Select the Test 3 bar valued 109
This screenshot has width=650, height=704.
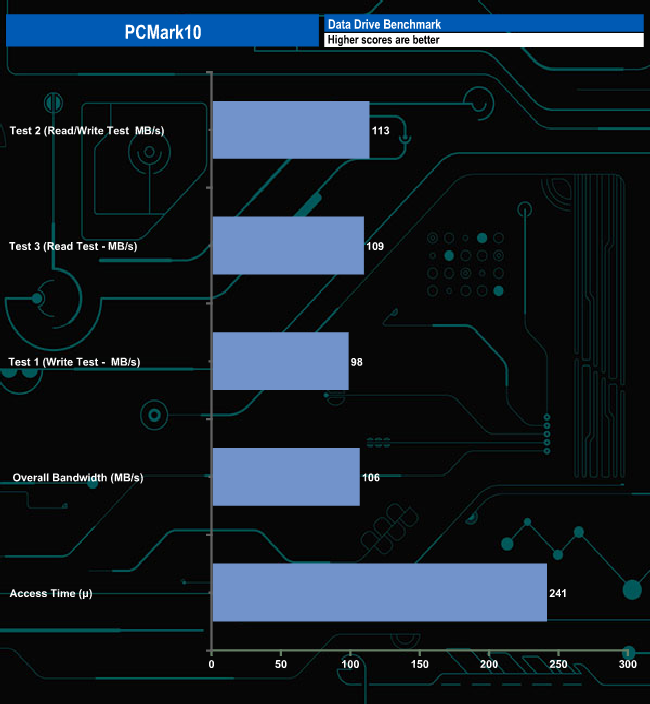(288, 246)
